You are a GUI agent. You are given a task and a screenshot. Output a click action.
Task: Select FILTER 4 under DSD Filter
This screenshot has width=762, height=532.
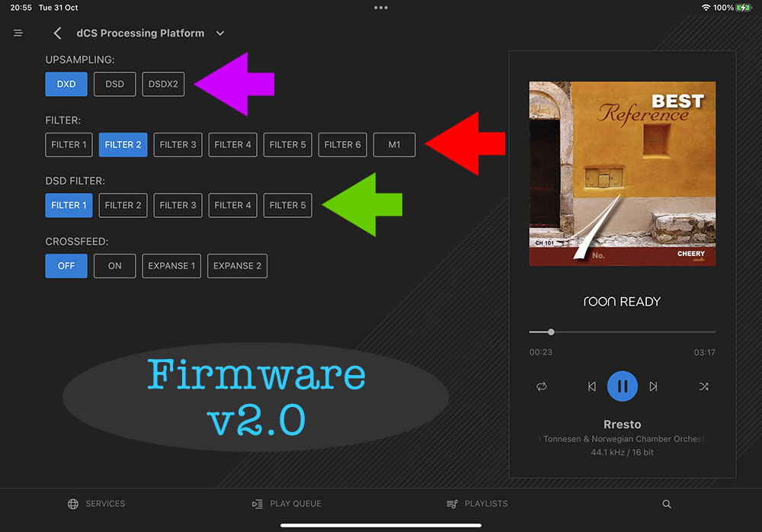[x=232, y=205]
